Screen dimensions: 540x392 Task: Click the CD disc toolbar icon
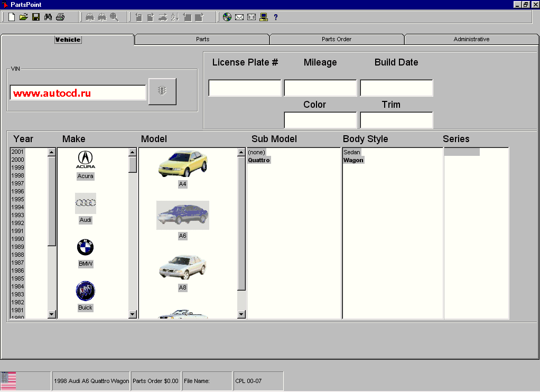[x=227, y=17]
